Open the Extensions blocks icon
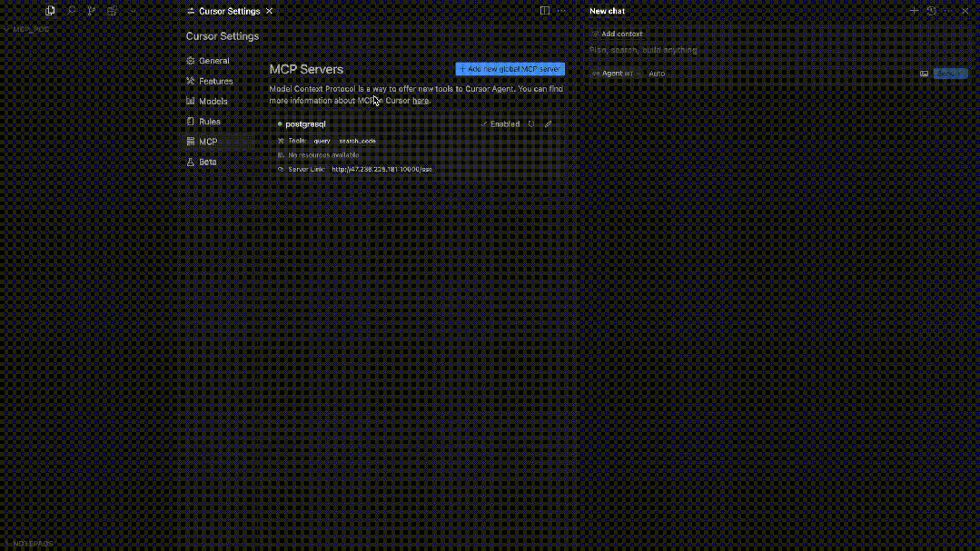Image resolution: width=980 pixels, height=551 pixels. [112, 11]
